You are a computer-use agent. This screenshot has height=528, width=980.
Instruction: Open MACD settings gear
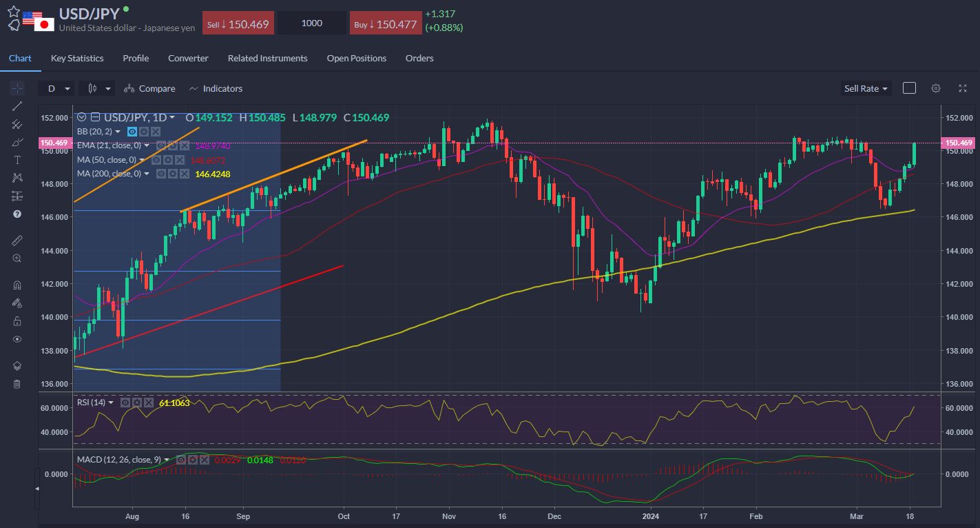[193, 460]
